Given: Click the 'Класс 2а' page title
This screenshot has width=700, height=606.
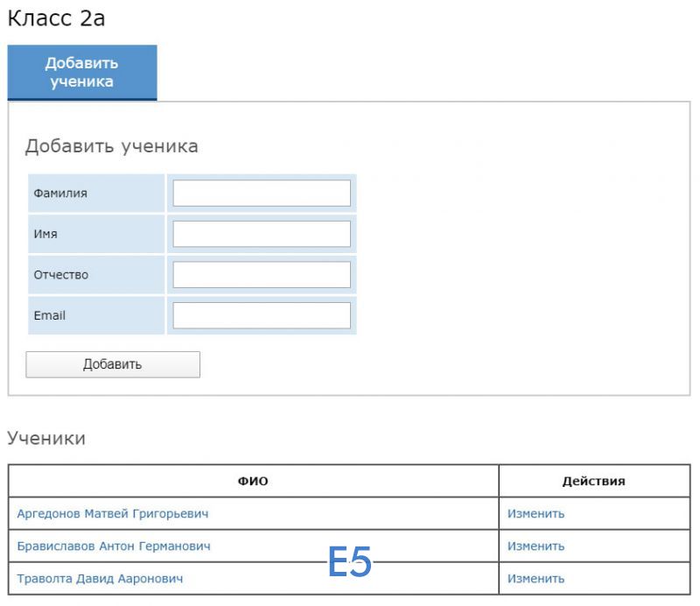Looking at the screenshot, I should [56, 18].
